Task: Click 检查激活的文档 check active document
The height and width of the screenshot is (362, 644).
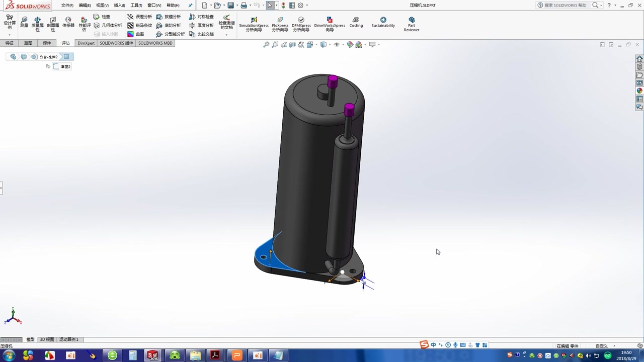Action: [226, 22]
